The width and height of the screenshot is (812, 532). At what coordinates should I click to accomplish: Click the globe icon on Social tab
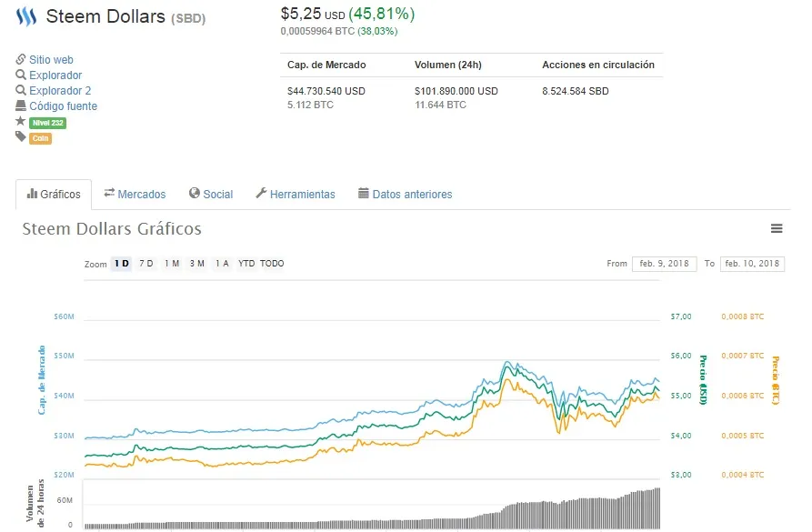click(195, 193)
